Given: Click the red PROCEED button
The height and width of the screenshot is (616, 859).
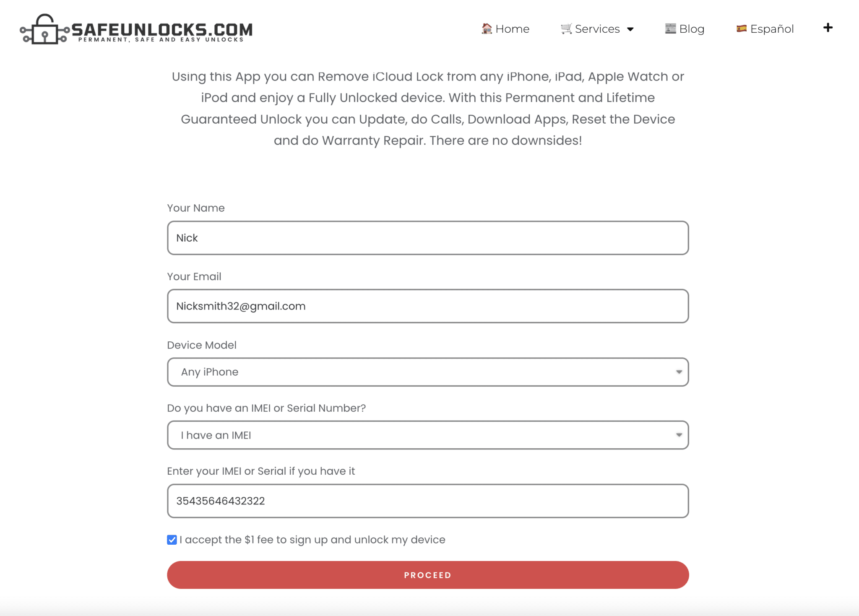Looking at the screenshot, I should (x=428, y=575).
